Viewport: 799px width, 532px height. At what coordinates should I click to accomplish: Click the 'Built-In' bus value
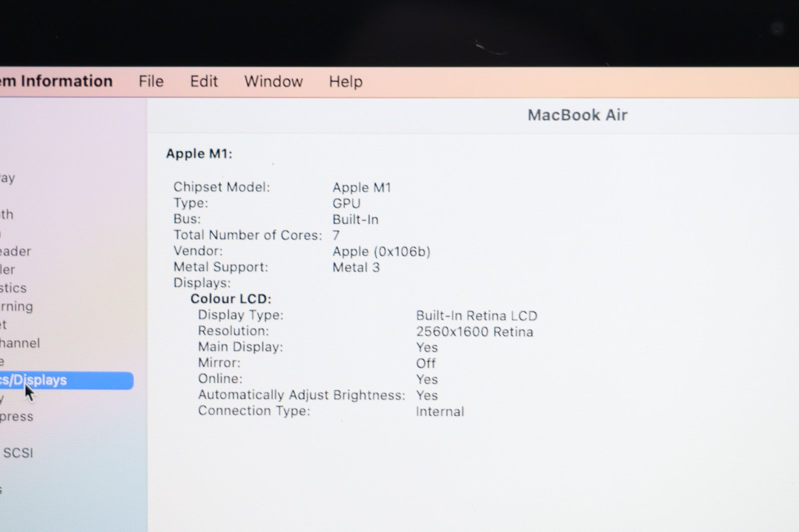coord(356,220)
